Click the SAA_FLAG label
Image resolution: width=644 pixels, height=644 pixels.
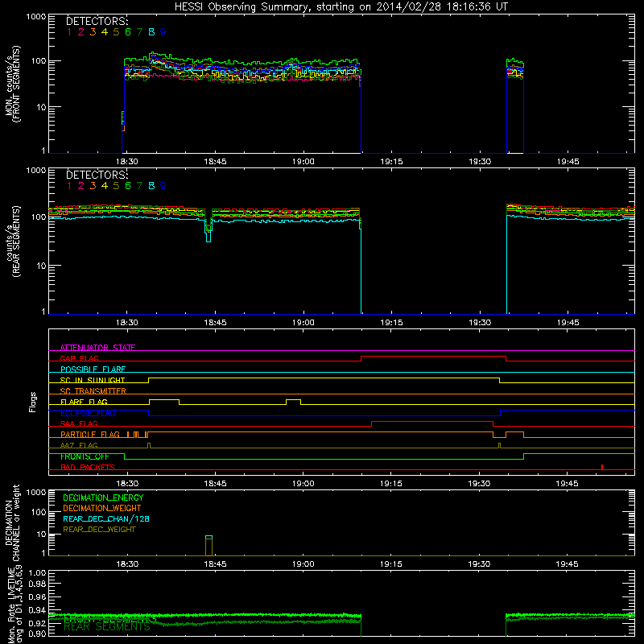(x=79, y=423)
